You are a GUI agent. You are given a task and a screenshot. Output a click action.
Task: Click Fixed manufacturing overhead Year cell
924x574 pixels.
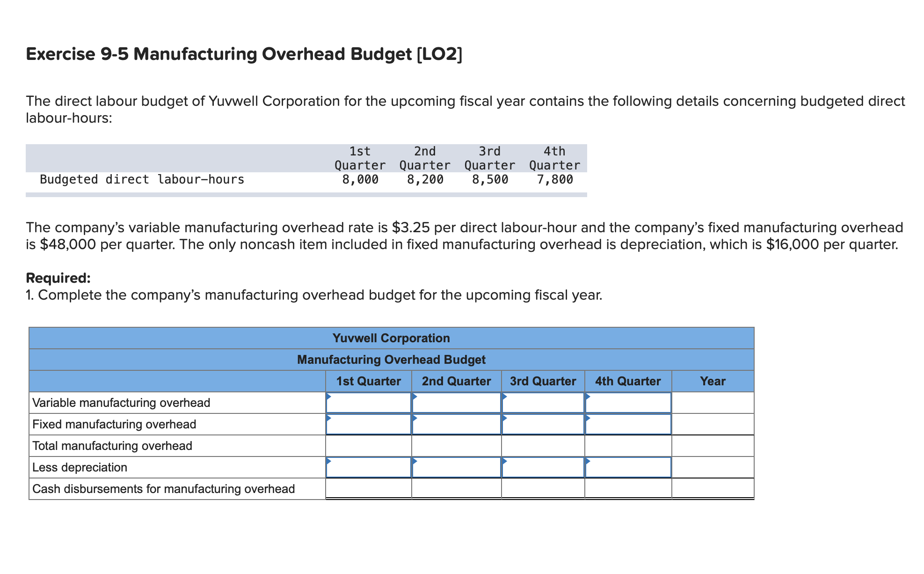[x=713, y=424]
